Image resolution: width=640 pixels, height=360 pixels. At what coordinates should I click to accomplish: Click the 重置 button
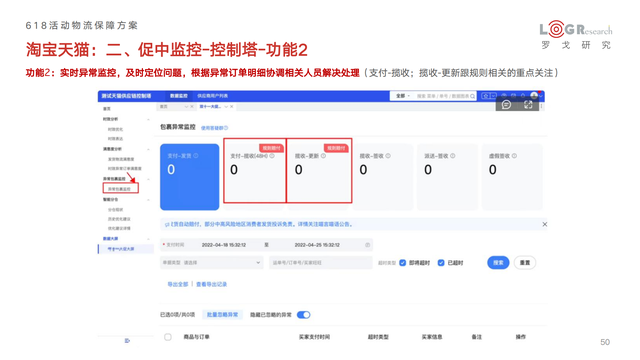coord(524,262)
